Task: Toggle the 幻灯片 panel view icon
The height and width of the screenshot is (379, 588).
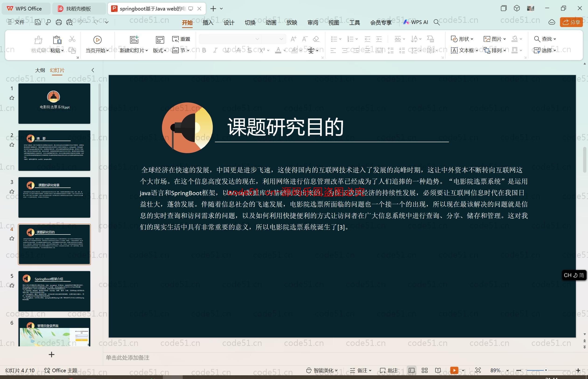Action: coord(92,70)
